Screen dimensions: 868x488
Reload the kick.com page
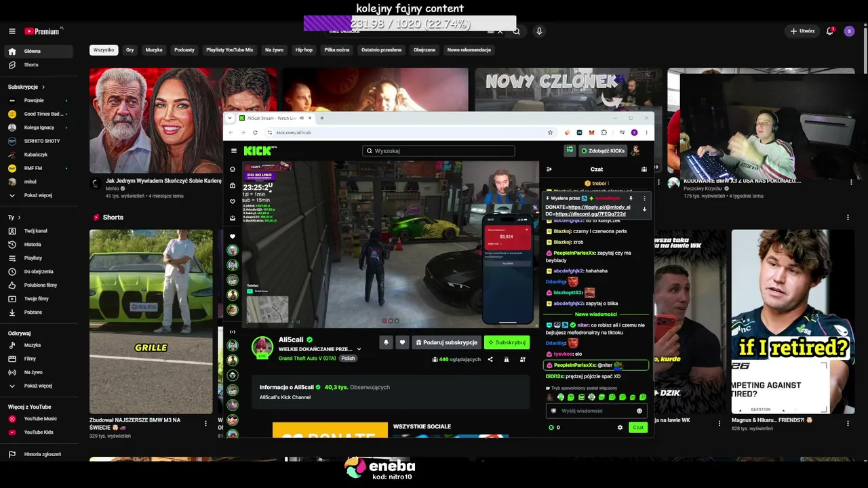255,133
